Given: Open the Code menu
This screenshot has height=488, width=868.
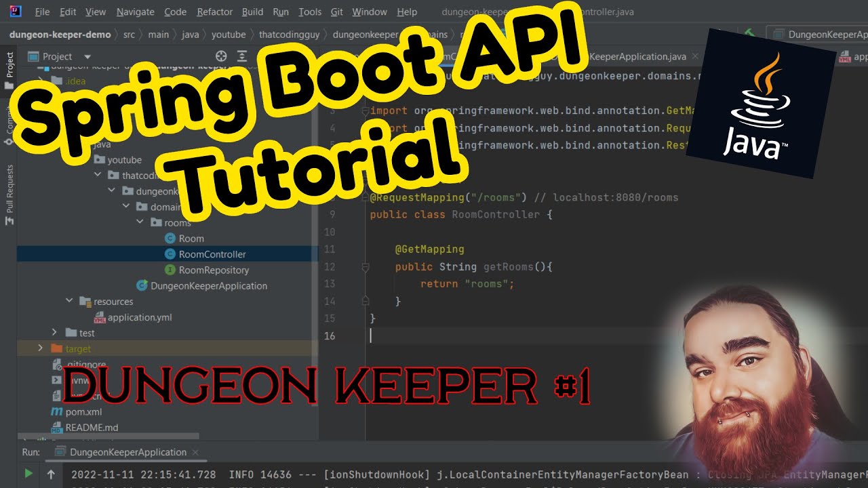Looking at the screenshot, I should (x=175, y=12).
